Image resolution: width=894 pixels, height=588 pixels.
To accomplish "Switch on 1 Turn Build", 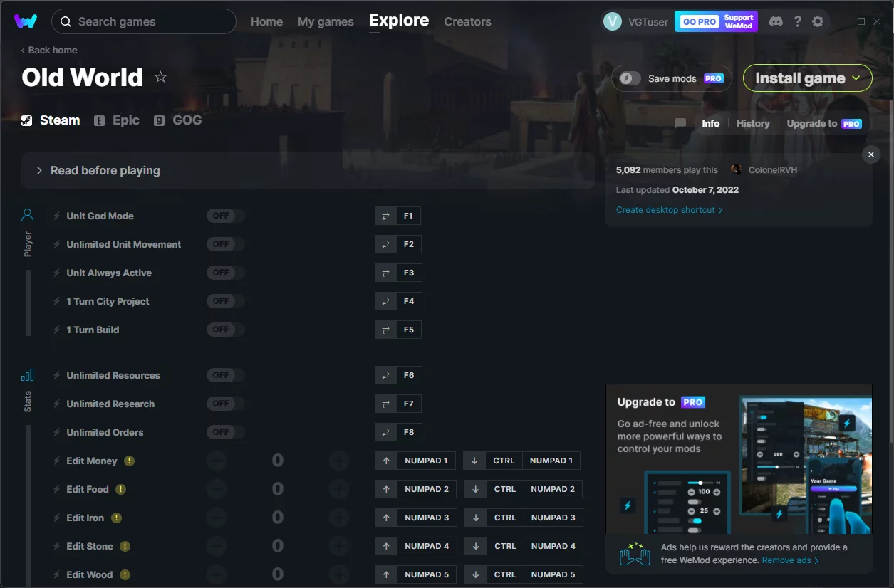I will [x=225, y=330].
